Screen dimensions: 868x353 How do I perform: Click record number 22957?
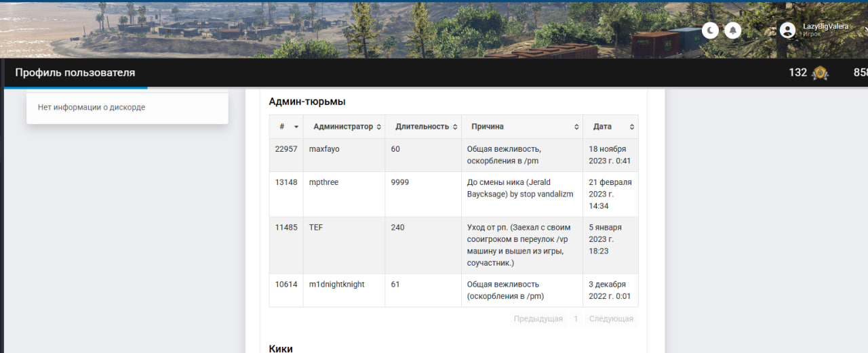pos(286,149)
